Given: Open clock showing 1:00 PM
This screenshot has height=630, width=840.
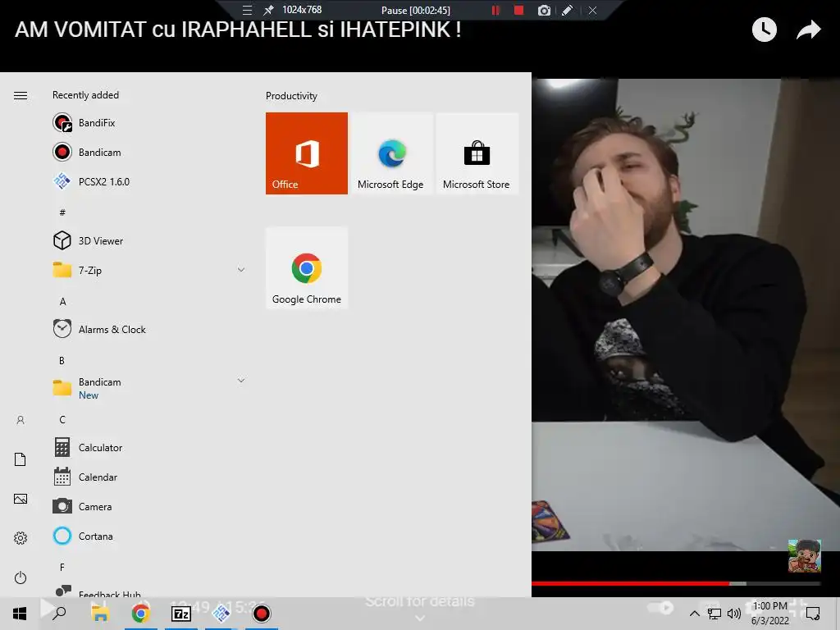Looking at the screenshot, I should pos(769,614).
